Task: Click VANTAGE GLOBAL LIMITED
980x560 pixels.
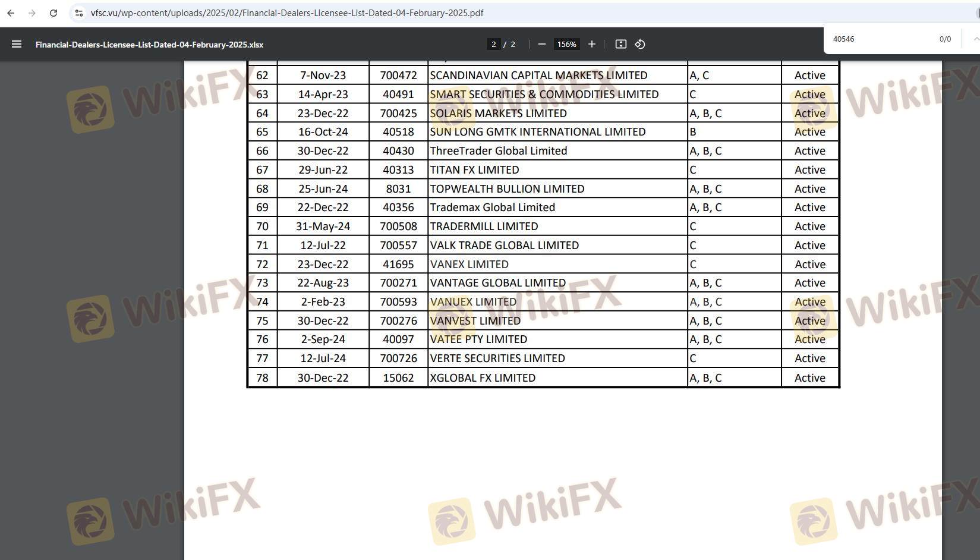Action: 497,283
